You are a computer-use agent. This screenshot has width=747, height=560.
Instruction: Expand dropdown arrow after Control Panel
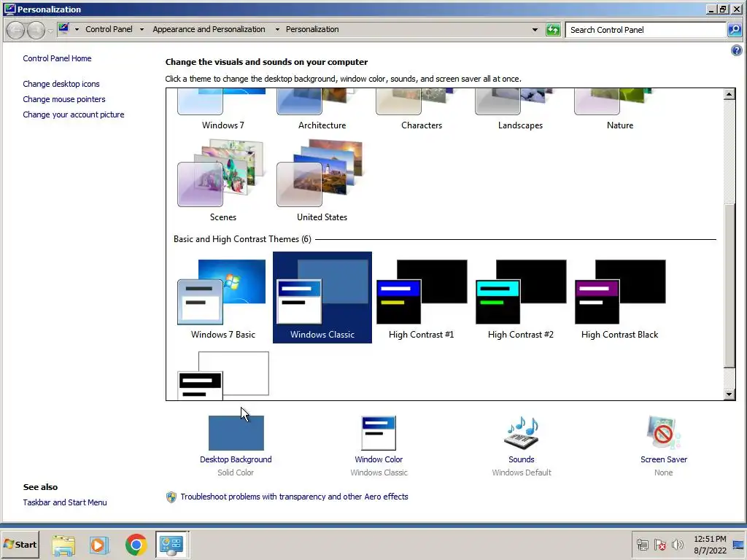point(142,29)
